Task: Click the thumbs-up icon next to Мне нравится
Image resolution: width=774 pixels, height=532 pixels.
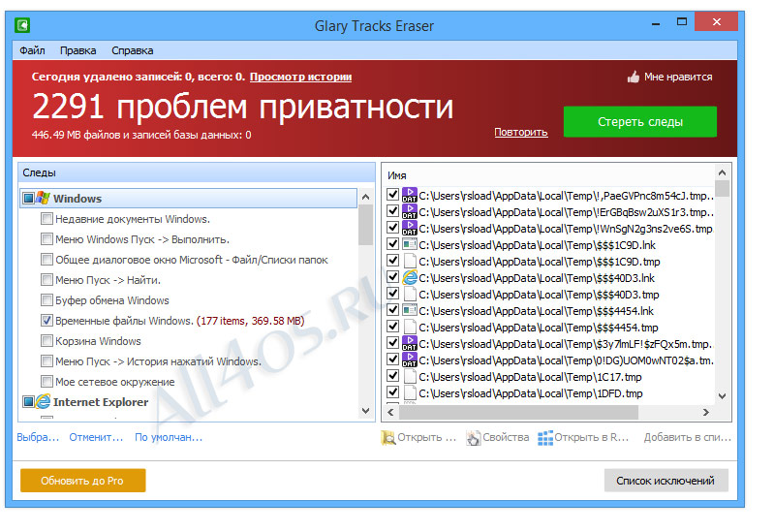Action: pyautogui.click(x=634, y=78)
